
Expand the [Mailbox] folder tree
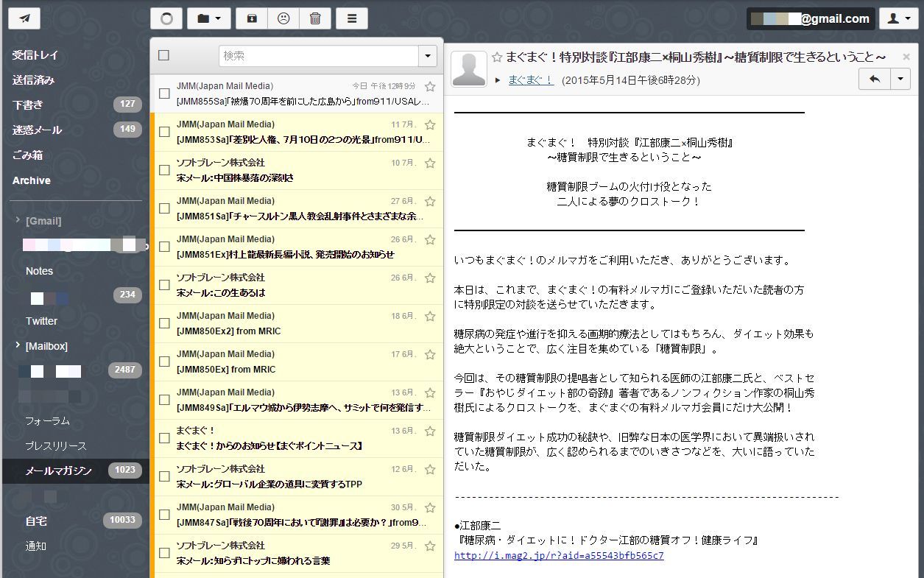pos(18,345)
